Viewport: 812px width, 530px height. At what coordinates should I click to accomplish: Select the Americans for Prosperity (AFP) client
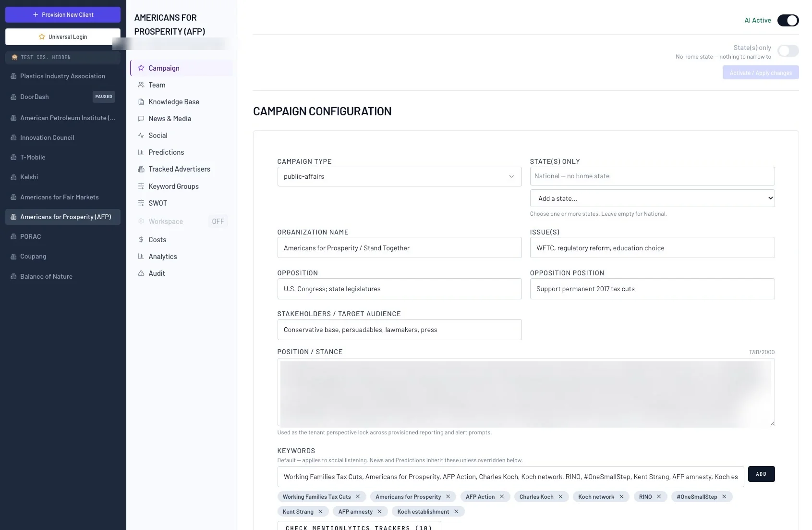coord(63,217)
